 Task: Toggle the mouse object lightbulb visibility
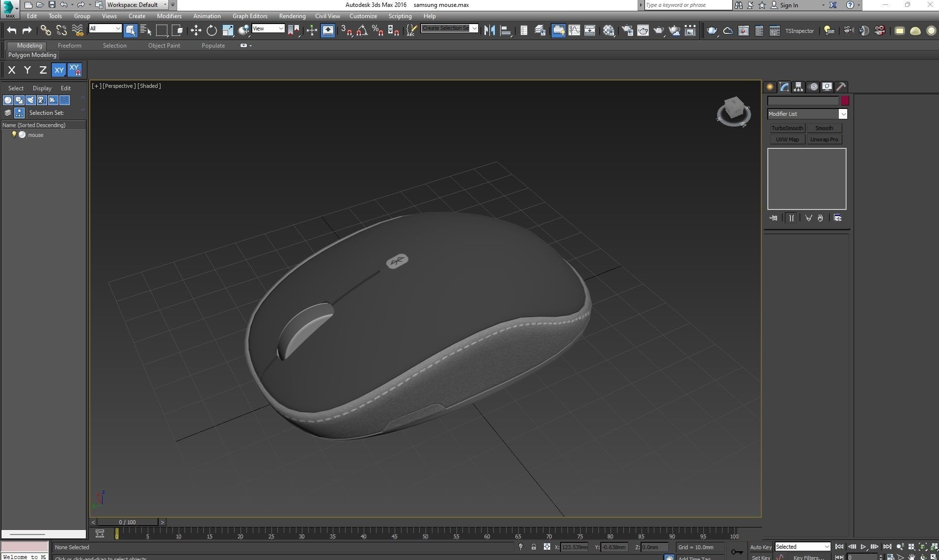click(14, 134)
